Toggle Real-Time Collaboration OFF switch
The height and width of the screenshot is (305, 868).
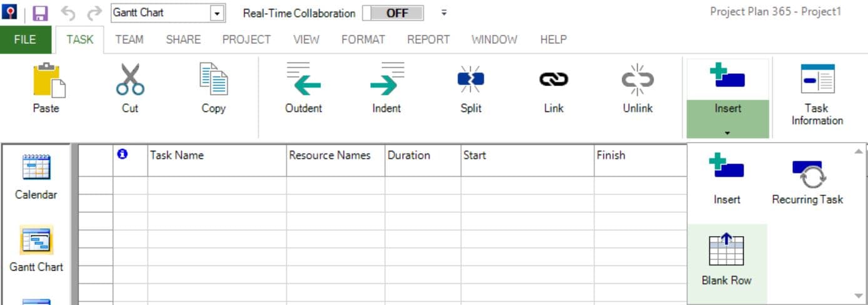(393, 13)
